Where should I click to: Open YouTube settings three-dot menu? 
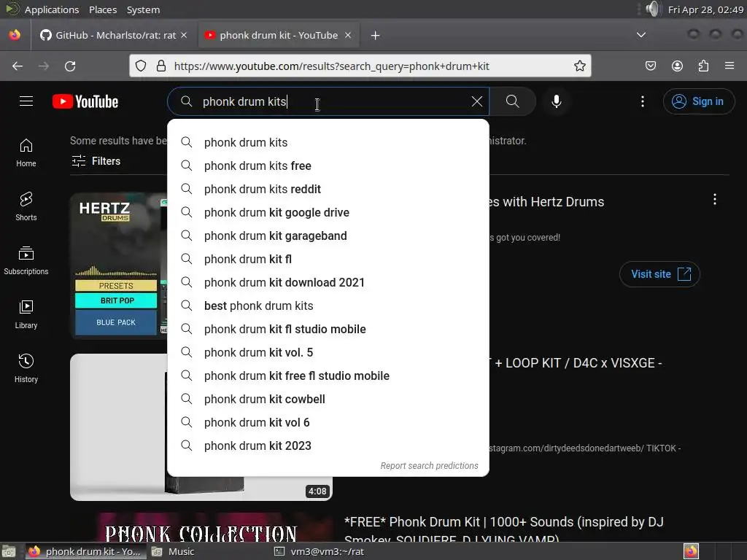643,101
